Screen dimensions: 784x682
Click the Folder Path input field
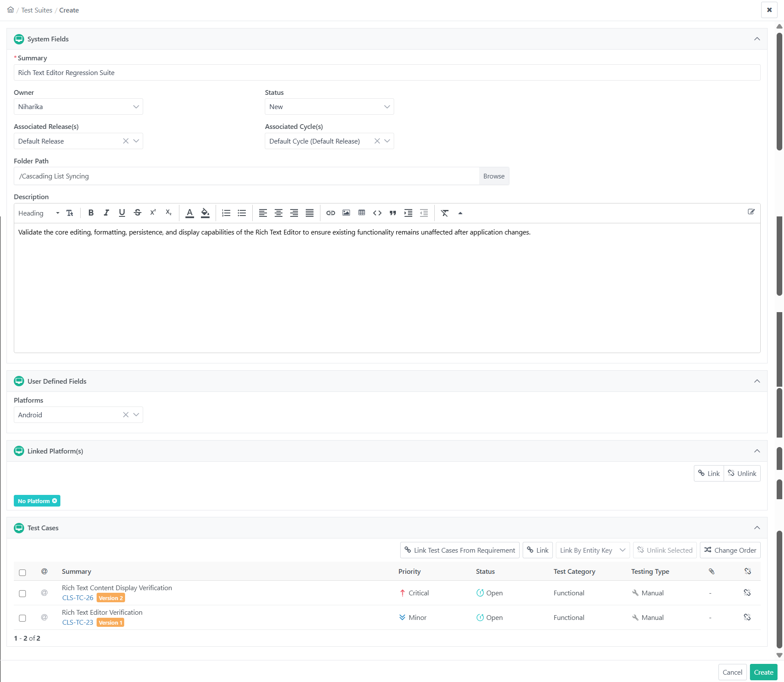click(246, 176)
